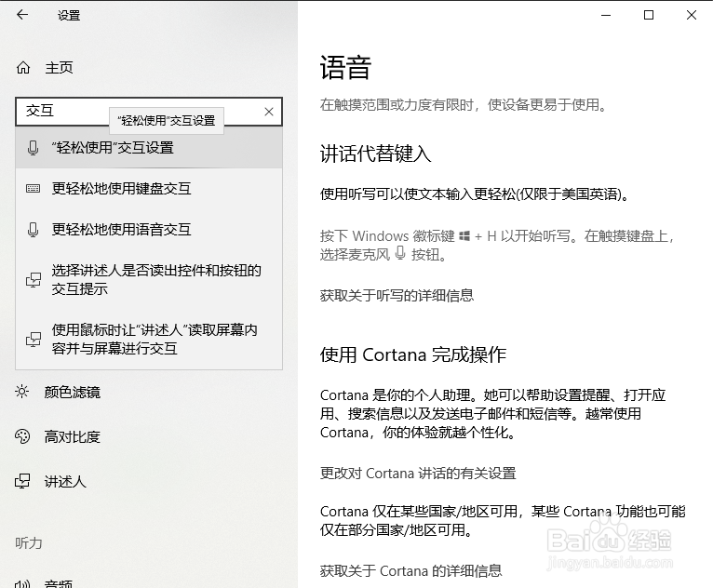Open link 更改对 Cortana 讲话的有关设置
The width and height of the screenshot is (713, 588).
tap(418, 474)
